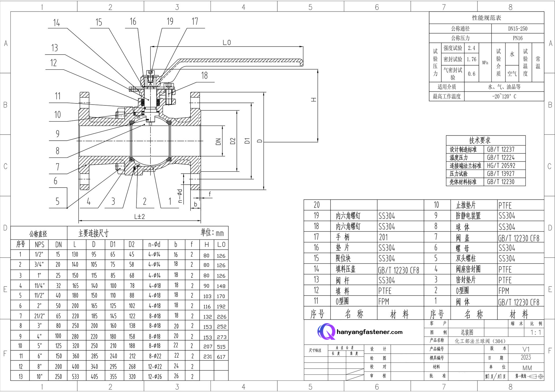Select the DN bore dimension label

coord(218,142)
